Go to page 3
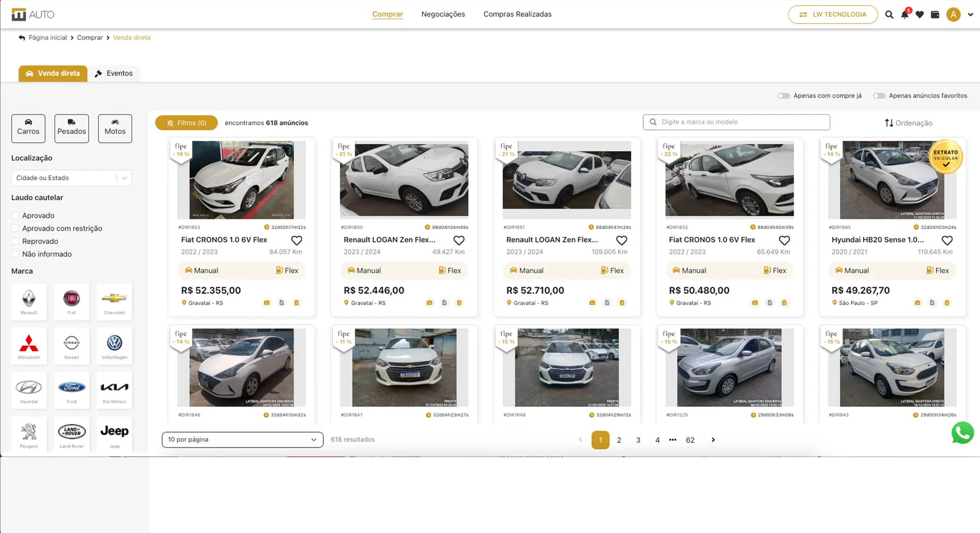Image resolution: width=980 pixels, height=533 pixels. click(x=638, y=440)
